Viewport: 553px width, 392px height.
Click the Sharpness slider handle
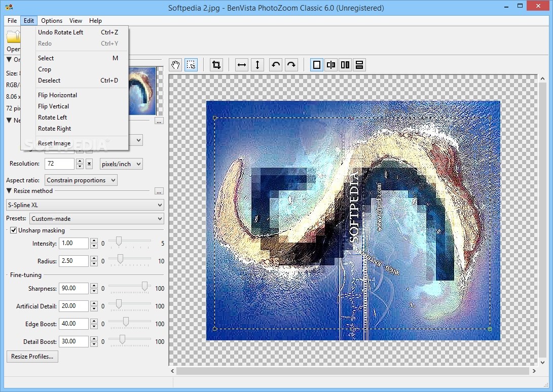(144, 286)
